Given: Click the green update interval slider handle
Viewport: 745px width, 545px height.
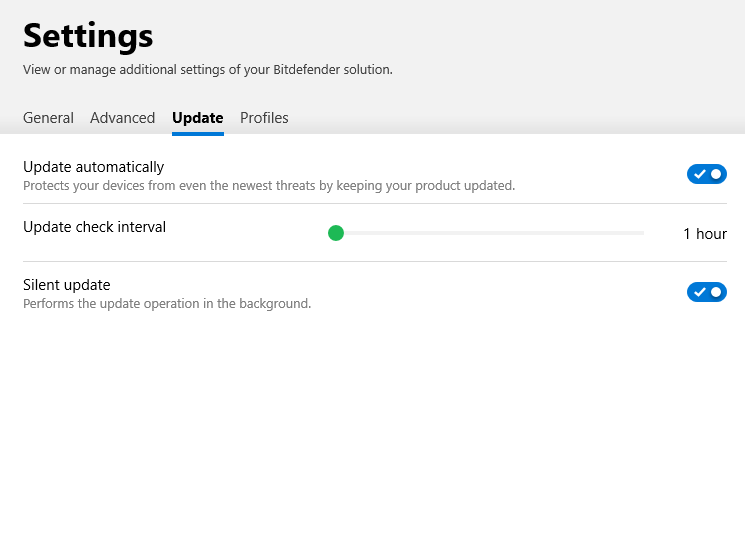Looking at the screenshot, I should click(x=336, y=233).
